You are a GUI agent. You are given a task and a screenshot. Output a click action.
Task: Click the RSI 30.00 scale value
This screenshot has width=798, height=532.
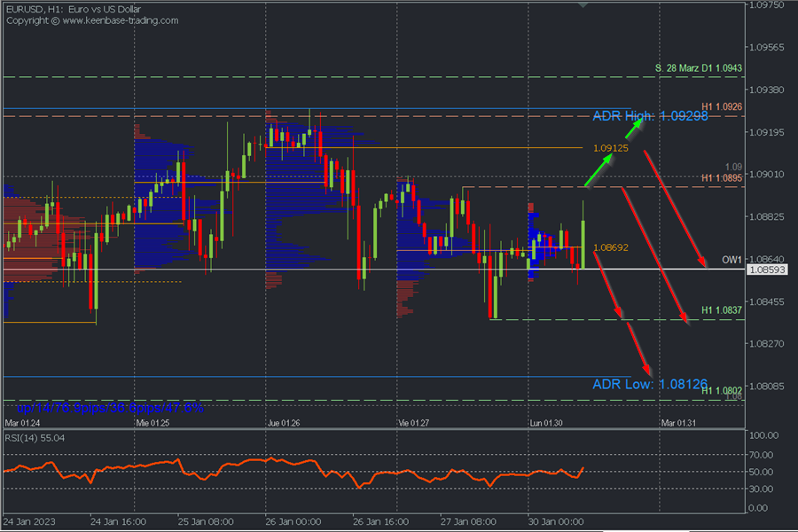[x=761, y=489]
